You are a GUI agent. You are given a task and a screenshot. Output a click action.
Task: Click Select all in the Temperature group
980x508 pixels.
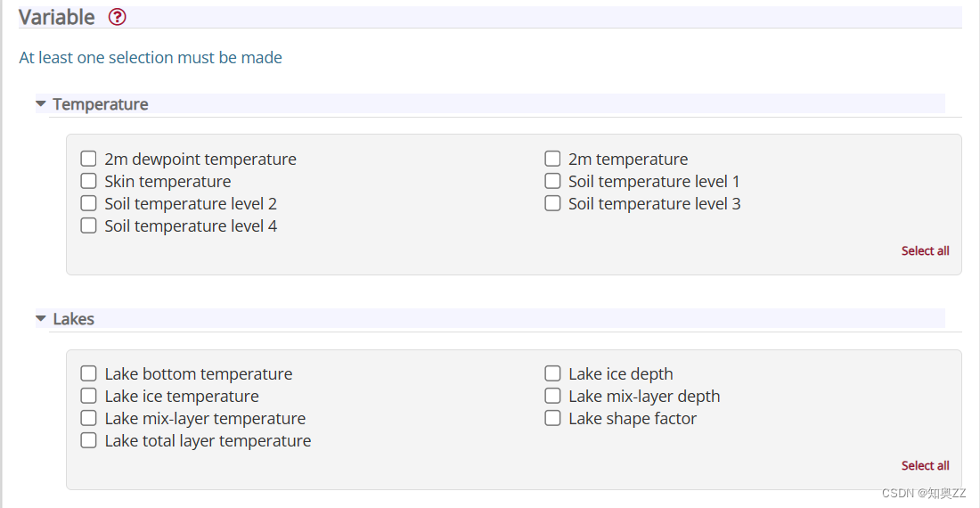(925, 251)
